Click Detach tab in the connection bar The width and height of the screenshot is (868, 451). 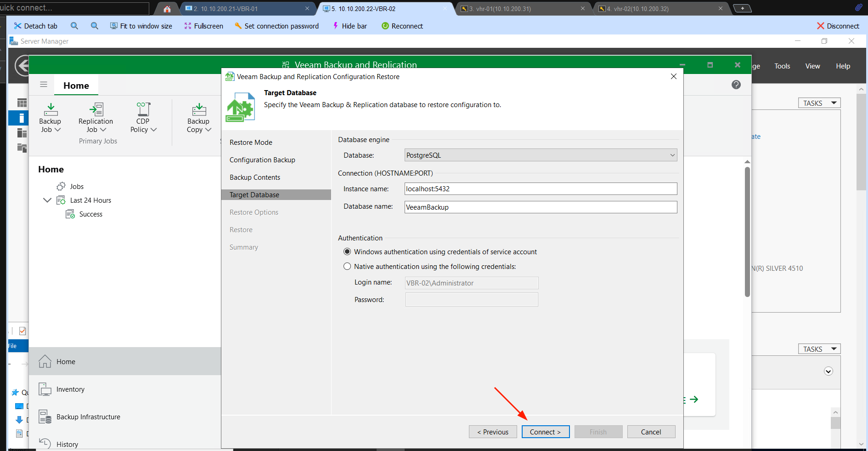(x=35, y=26)
